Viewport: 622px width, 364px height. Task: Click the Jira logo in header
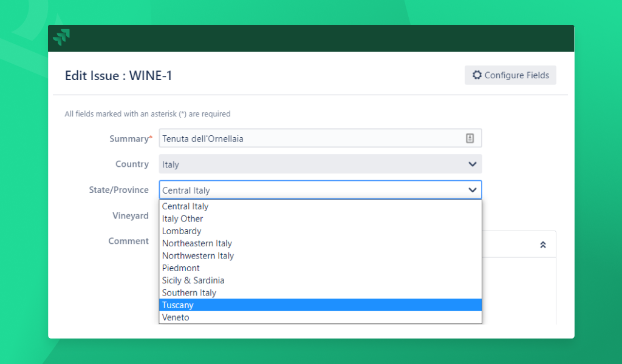tap(61, 37)
